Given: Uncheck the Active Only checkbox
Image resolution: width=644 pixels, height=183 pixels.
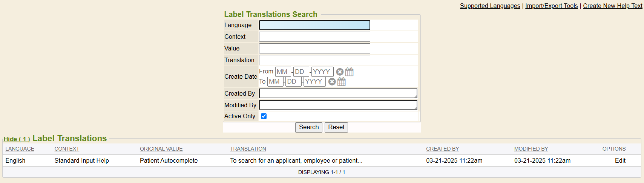Looking at the screenshot, I should point(264,116).
